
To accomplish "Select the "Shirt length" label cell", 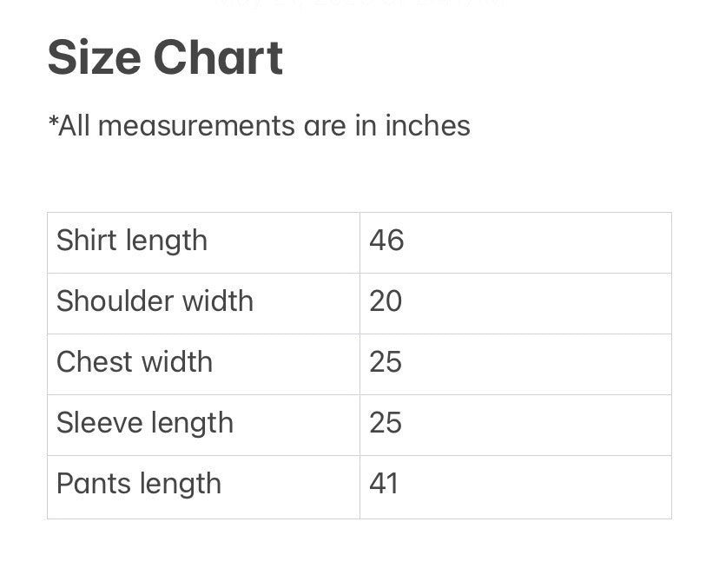I will [132, 241].
